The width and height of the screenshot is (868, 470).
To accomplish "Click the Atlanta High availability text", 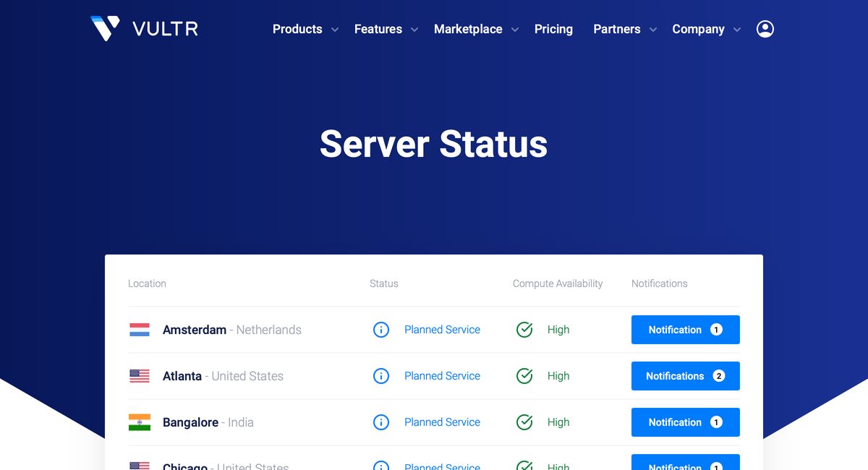I will click(x=558, y=376).
